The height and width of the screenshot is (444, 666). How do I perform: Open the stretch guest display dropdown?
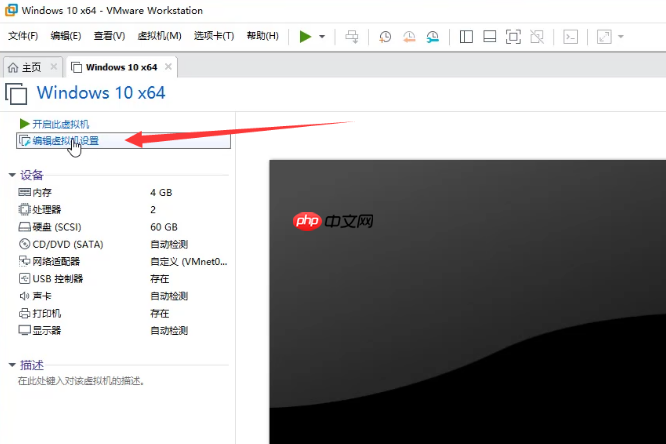tap(621, 37)
